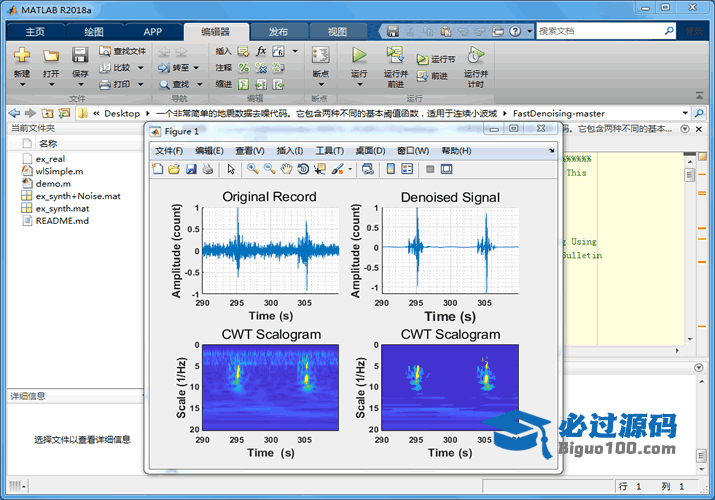
Task: Toggle the Insert Legend tool
Action: [407, 169]
